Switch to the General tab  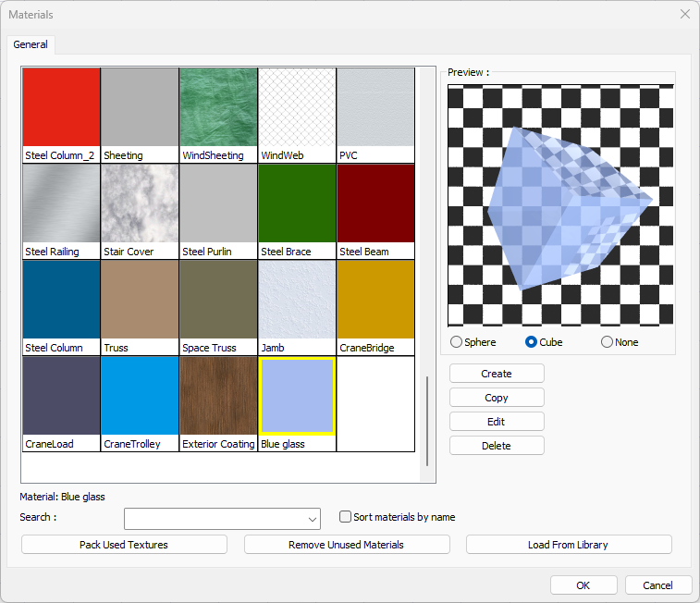click(x=31, y=44)
